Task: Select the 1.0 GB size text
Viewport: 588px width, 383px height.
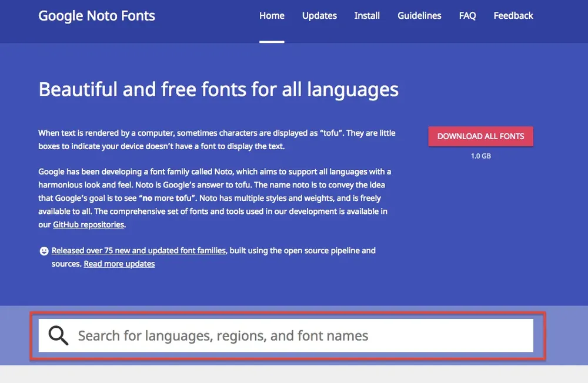Action: click(481, 156)
